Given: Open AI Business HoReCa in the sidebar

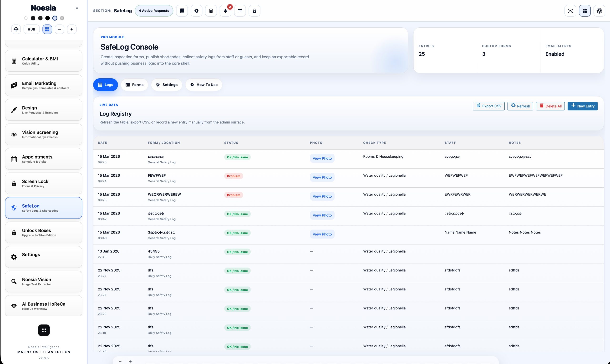Looking at the screenshot, I should (x=43, y=306).
